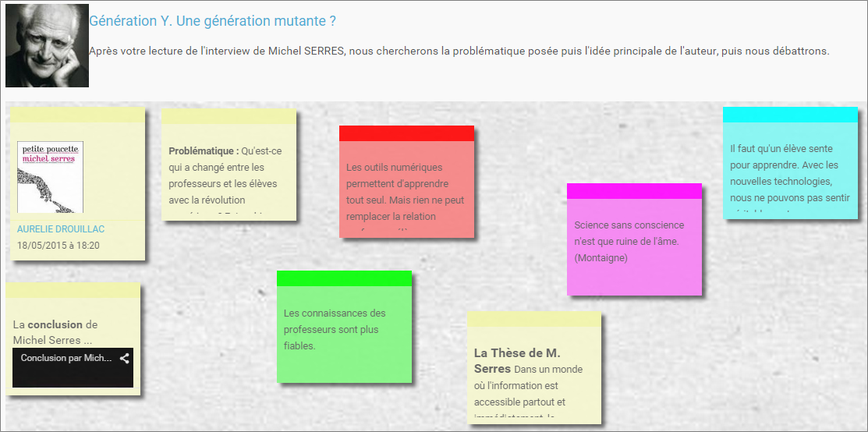Open the 'Conclusion par Mich...' video title
This screenshot has width=868, height=432.
point(66,359)
